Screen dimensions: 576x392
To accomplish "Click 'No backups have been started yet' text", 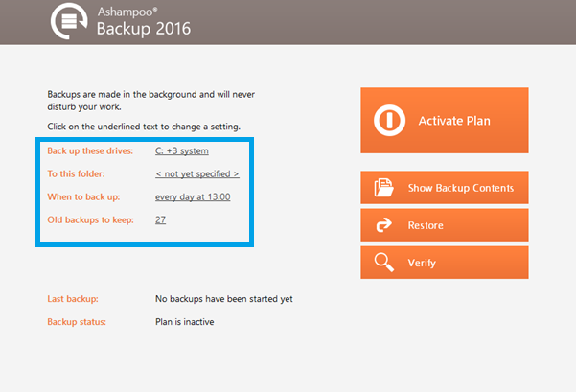I will click(x=223, y=299).
